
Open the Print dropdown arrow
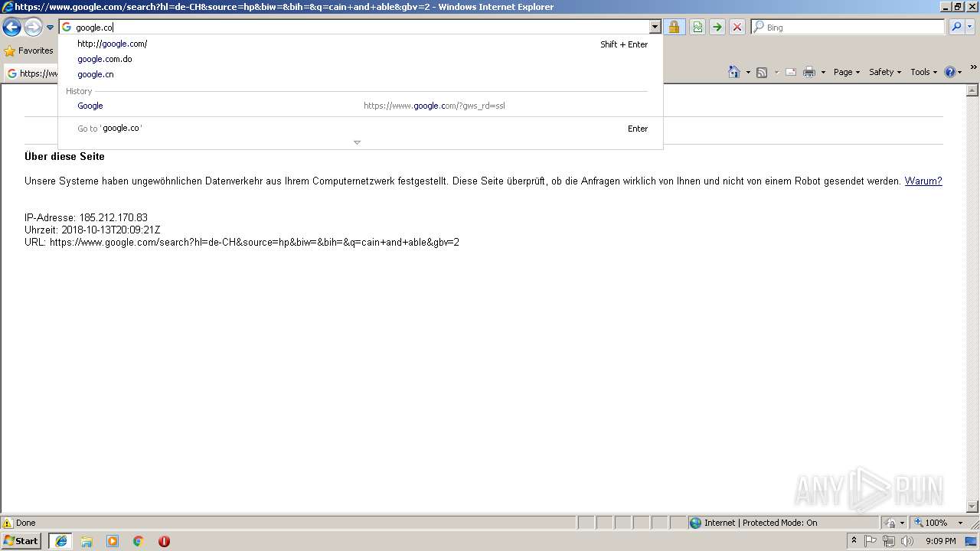pos(823,72)
